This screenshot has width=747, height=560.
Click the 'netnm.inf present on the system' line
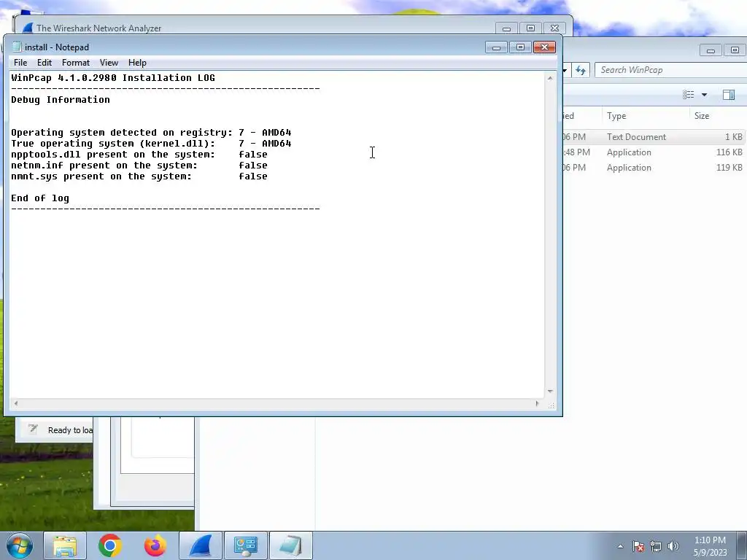coord(139,166)
